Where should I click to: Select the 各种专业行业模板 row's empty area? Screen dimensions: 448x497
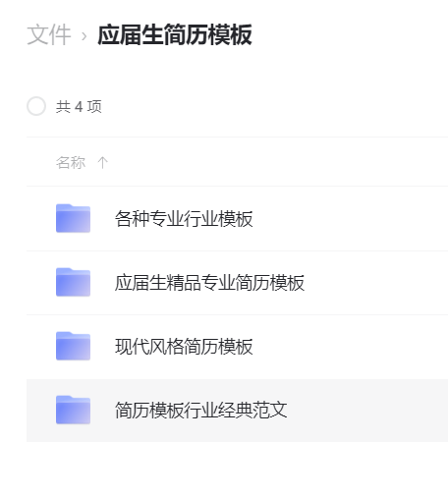tap(351, 219)
